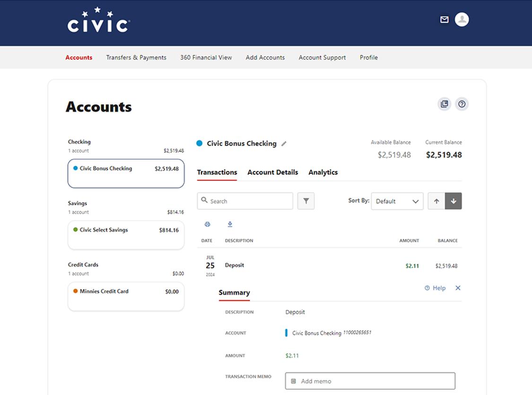Click the orange dot on Minnies Credit Card
This screenshot has width=532, height=395.
[x=75, y=291]
